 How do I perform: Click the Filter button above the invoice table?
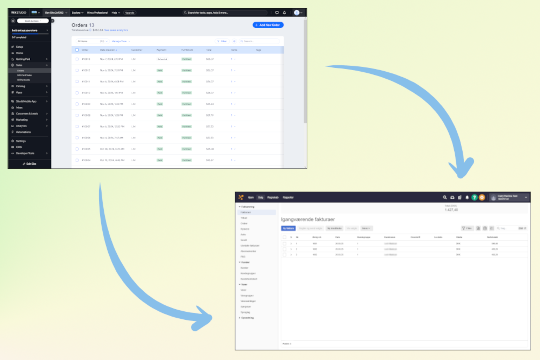[x=467, y=228]
